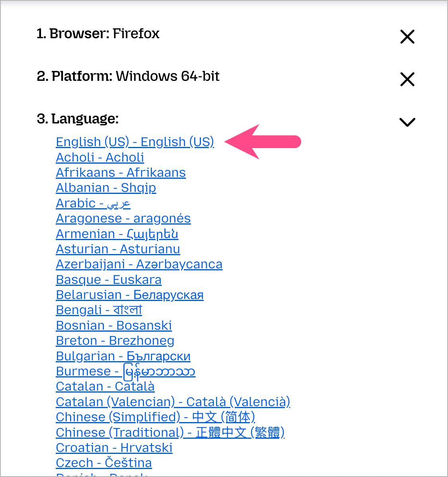Choose Asturian - Asturianu link
The width and height of the screenshot is (448, 477).
118,249
